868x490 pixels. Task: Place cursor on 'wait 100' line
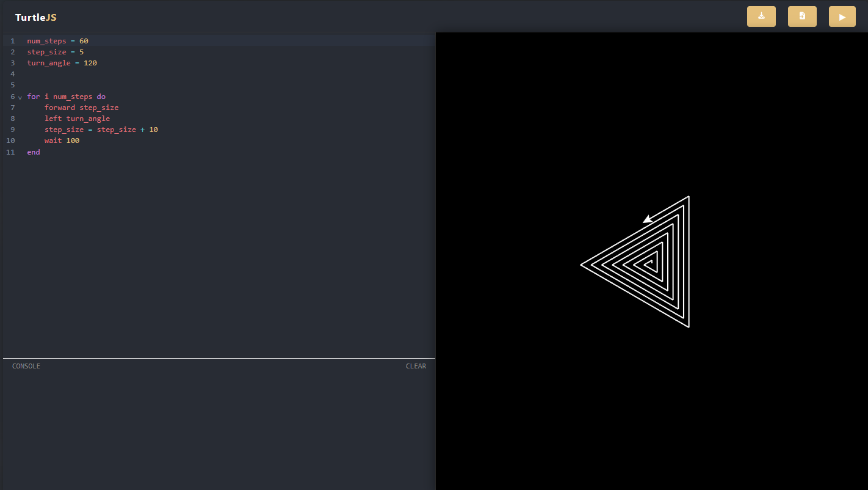(62, 141)
